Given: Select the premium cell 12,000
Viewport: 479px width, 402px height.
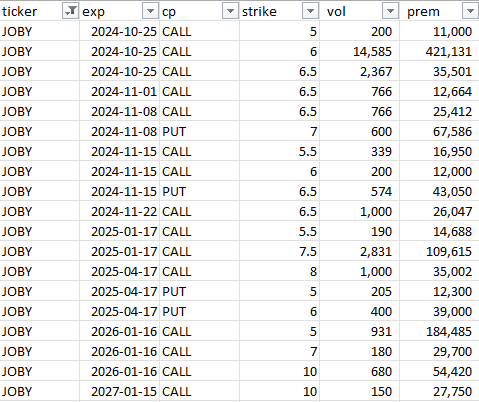Looking at the screenshot, I should (x=439, y=171).
